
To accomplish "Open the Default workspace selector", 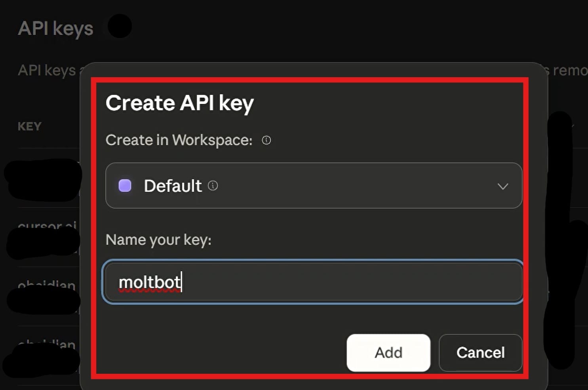I will click(x=313, y=186).
